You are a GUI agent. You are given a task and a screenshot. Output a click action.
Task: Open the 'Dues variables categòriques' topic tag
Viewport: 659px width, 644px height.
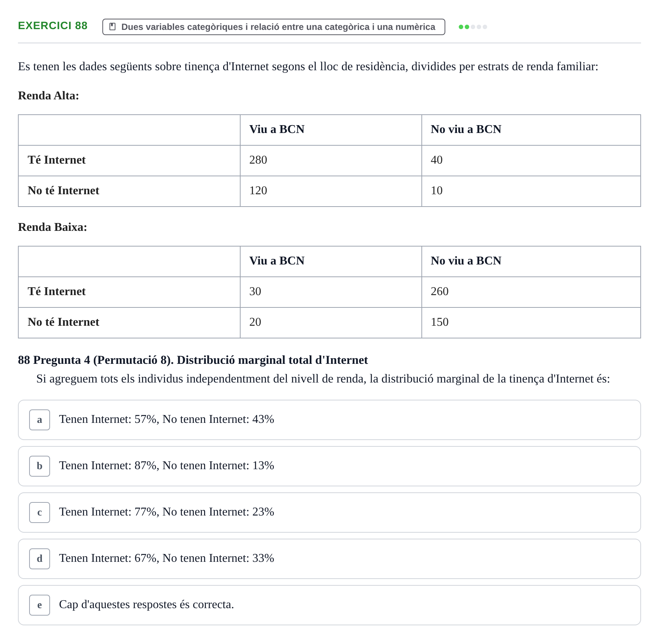(273, 27)
